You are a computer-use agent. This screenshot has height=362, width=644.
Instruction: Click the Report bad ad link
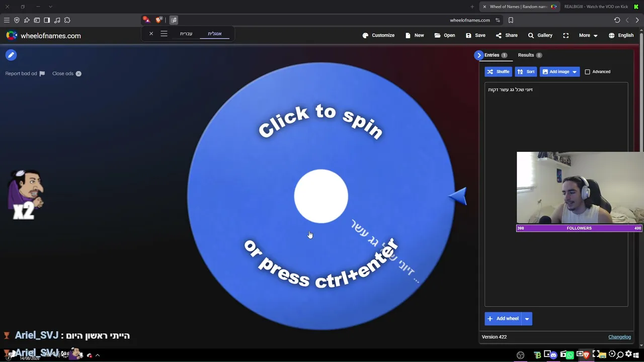point(25,73)
